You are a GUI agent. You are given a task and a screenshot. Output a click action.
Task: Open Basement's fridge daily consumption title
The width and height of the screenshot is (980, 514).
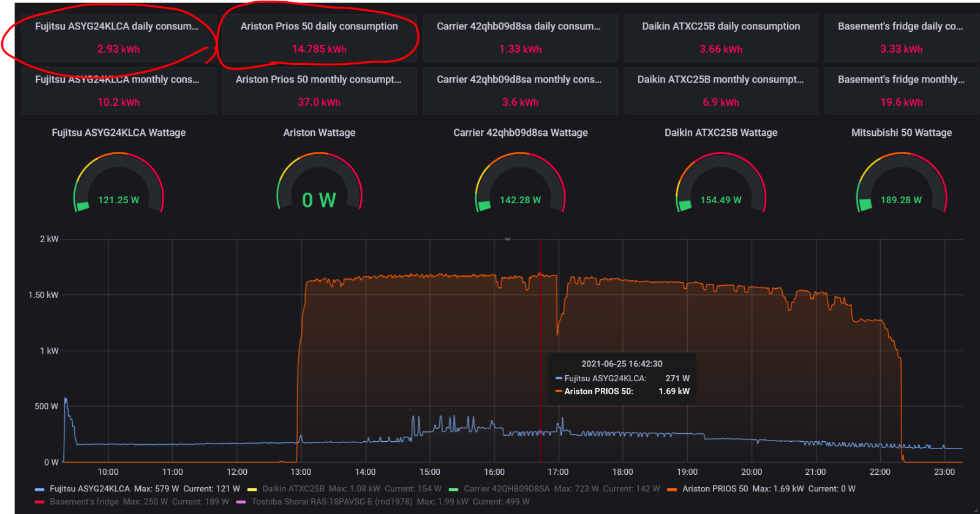point(900,26)
